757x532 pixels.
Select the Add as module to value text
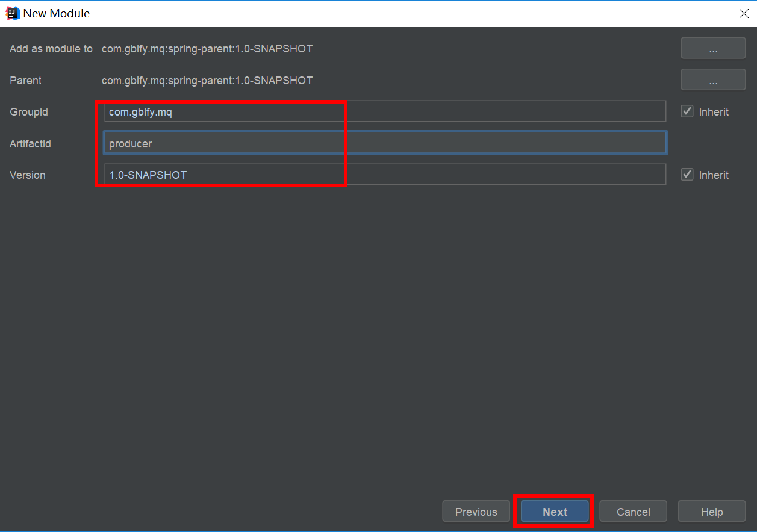click(207, 49)
